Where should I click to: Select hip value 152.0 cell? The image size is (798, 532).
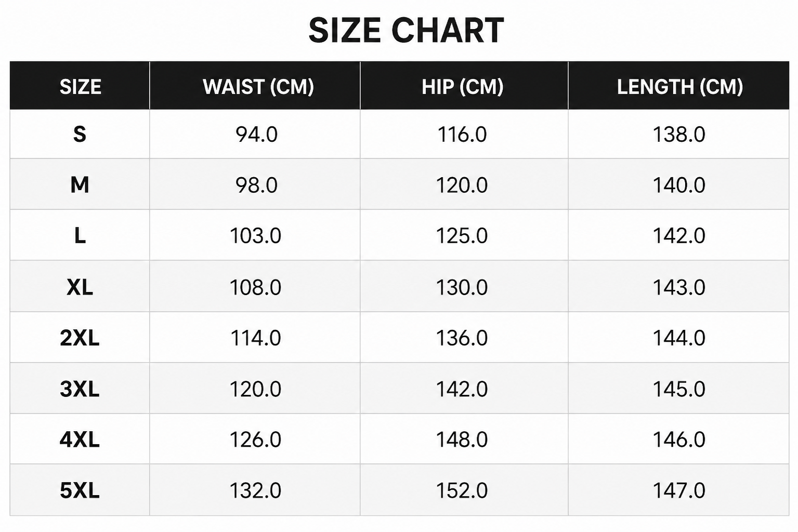(462, 490)
